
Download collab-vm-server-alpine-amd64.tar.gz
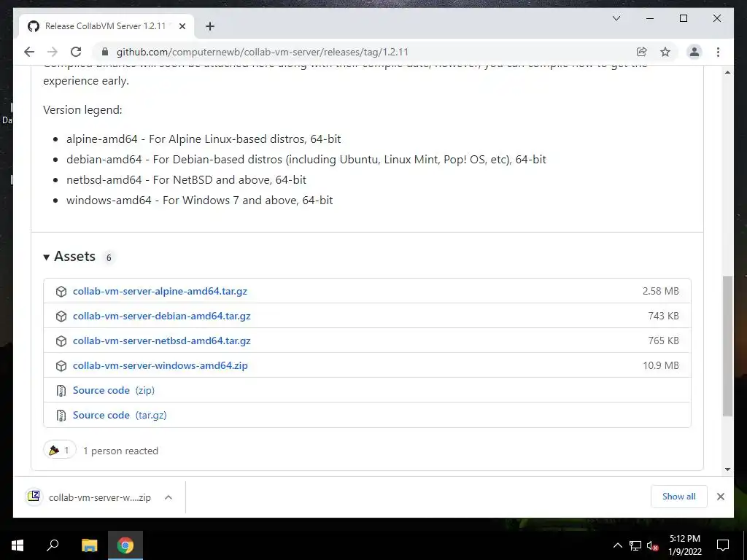coord(160,291)
